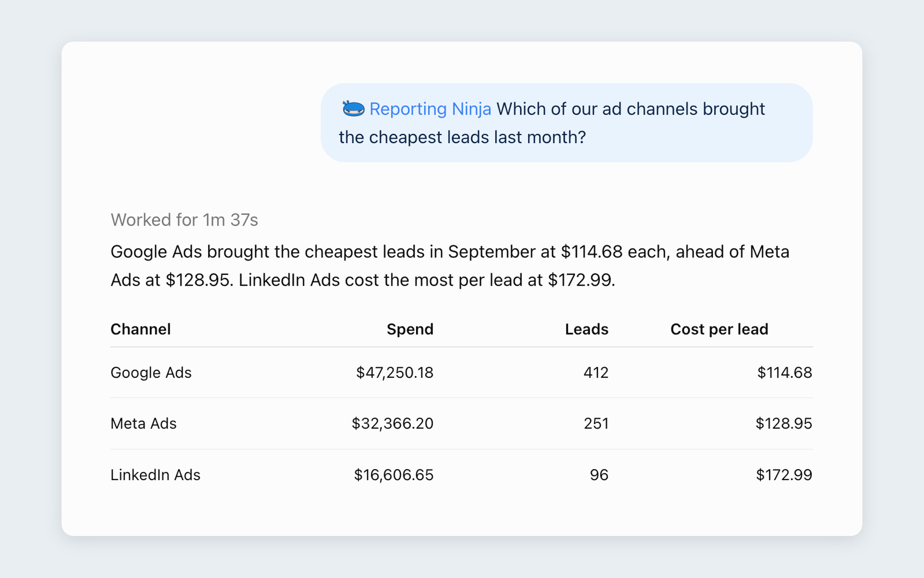Click the LinkedIn Ads row label
The image size is (924, 578).
click(x=156, y=475)
